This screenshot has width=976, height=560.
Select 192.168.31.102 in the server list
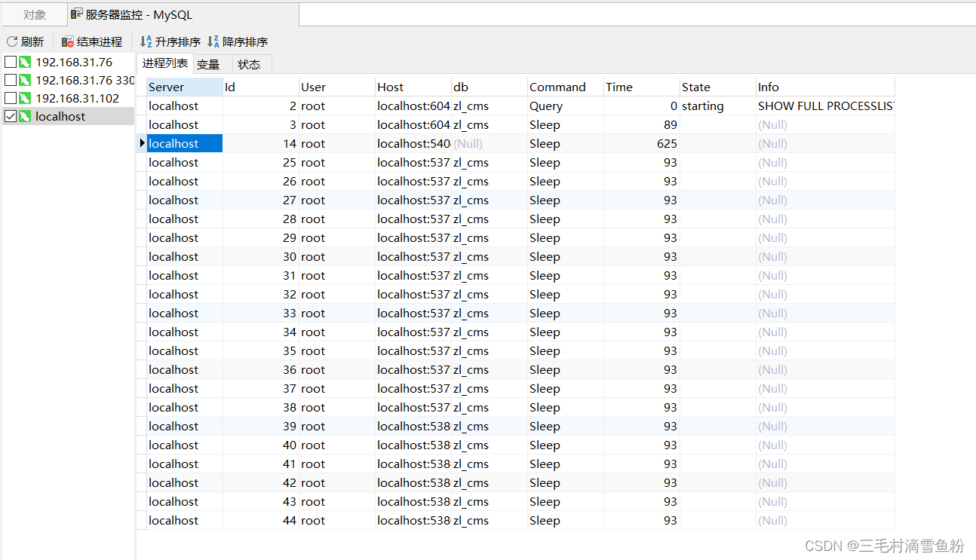point(77,98)
